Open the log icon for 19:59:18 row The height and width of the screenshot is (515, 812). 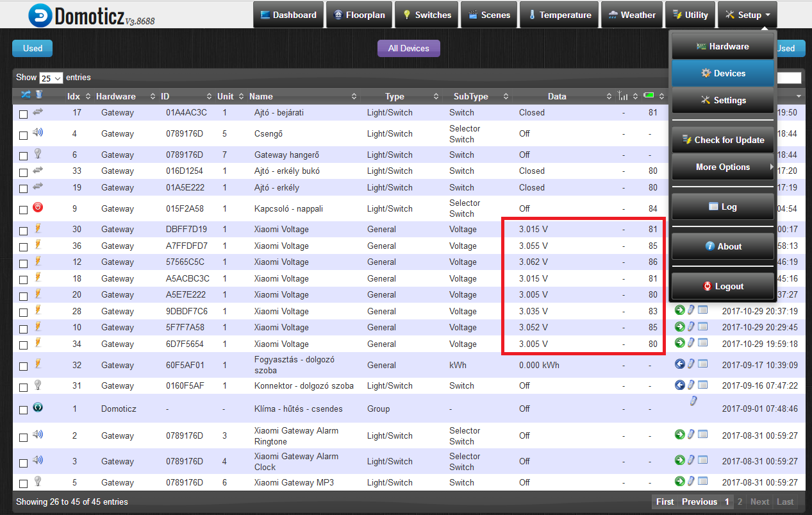click(x=702, y=343)
